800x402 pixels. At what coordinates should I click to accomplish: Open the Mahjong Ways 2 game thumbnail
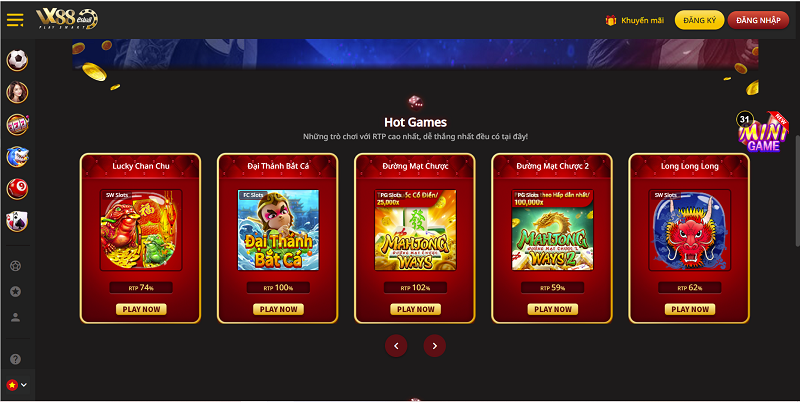[x=553, y=230]
